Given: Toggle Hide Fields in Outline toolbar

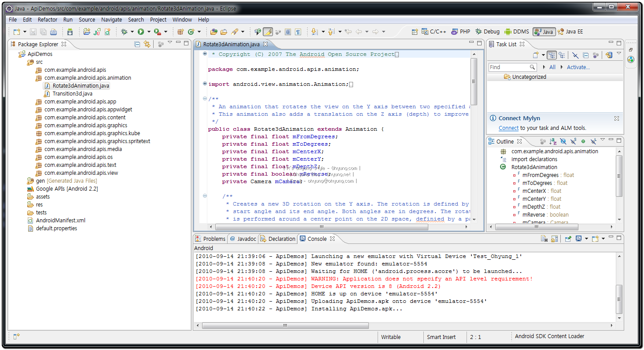Looking at the screenshot, I should point(563,141).
